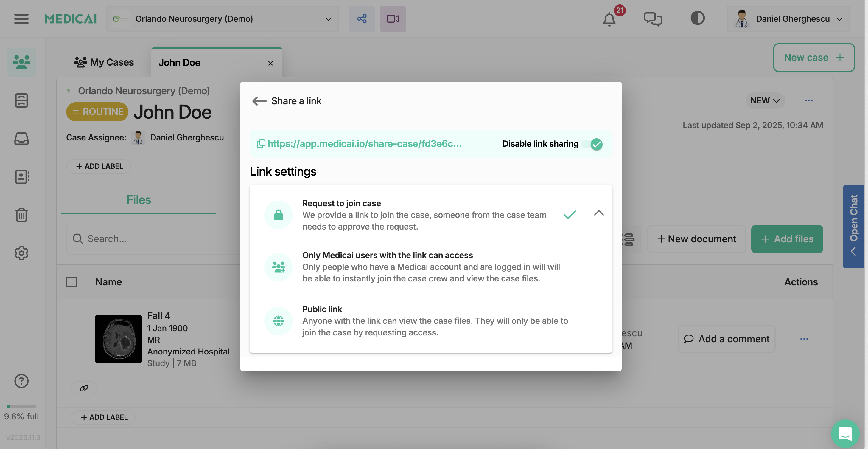Open the hamburger navigation menu
Viewport: 868px width, 449px height.
(21, 18)
